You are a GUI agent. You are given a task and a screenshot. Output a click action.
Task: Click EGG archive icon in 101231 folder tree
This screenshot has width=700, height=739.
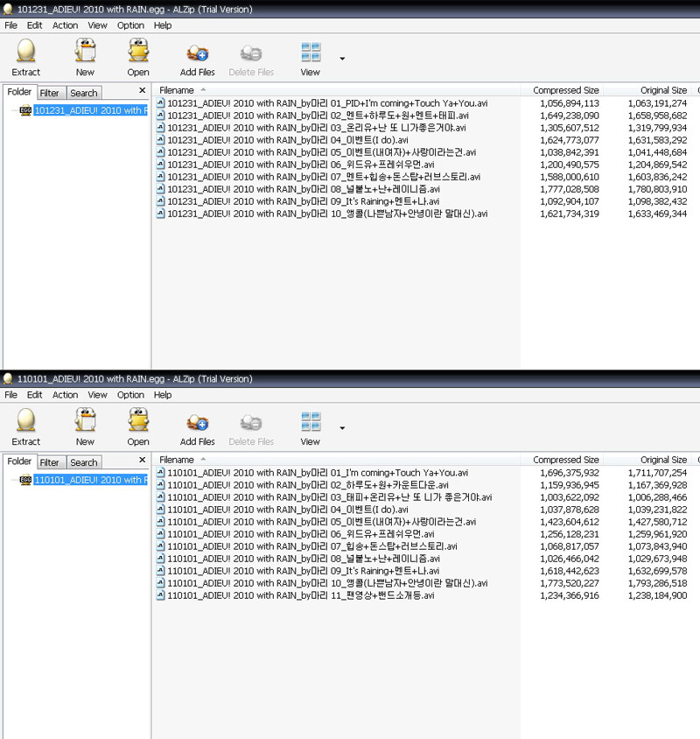point(25,110)
